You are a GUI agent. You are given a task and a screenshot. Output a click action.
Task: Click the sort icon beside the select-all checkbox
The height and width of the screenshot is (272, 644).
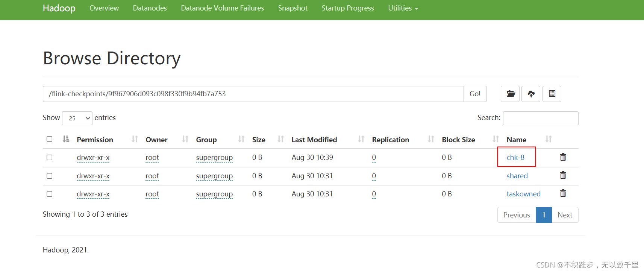point(66,139)
